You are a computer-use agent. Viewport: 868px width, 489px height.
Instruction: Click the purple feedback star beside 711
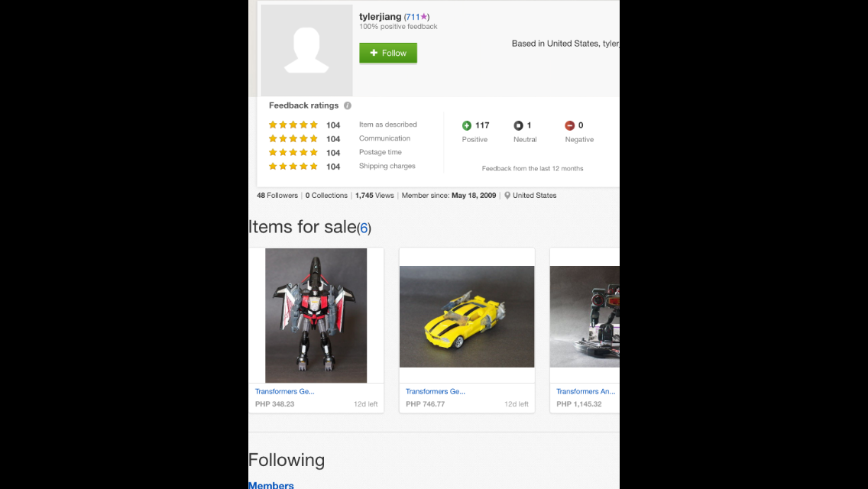point(423,17)
